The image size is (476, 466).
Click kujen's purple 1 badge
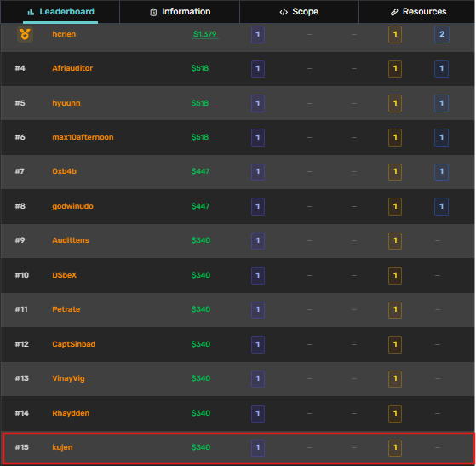click(258, 448)
